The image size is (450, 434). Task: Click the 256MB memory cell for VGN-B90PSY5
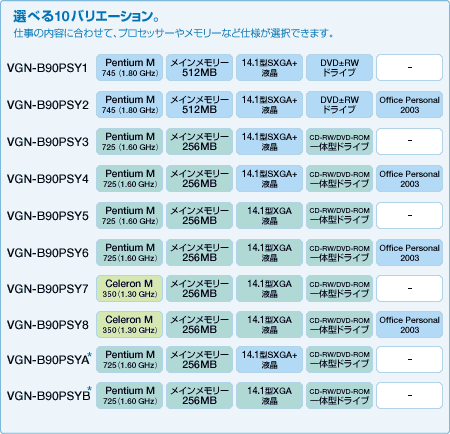pos(199,216)
